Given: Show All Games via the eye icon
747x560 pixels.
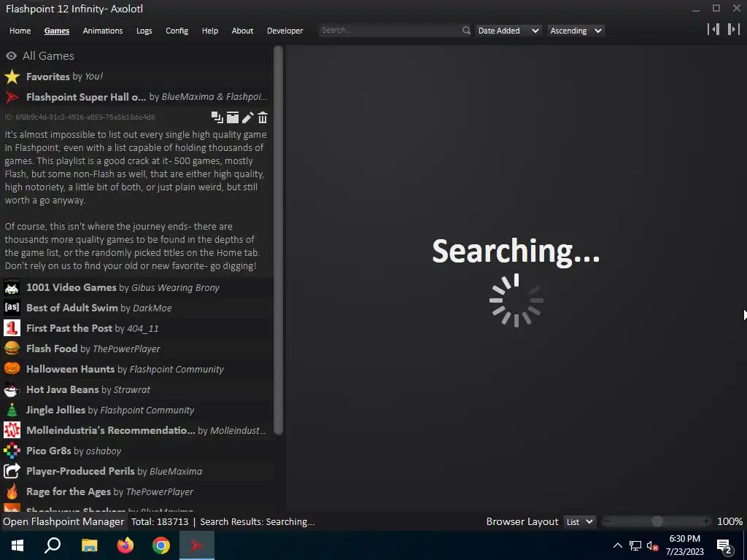Looking at the screenshot, I should point(12,56).
